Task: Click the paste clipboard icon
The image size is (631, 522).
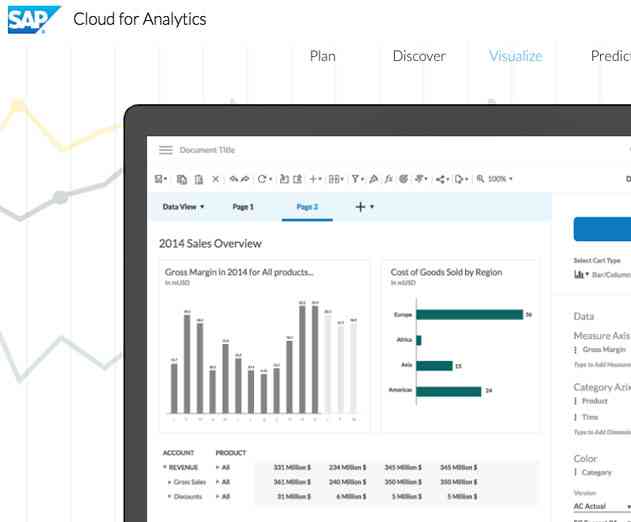Action: pyautogui.click(x=199, y=179)
